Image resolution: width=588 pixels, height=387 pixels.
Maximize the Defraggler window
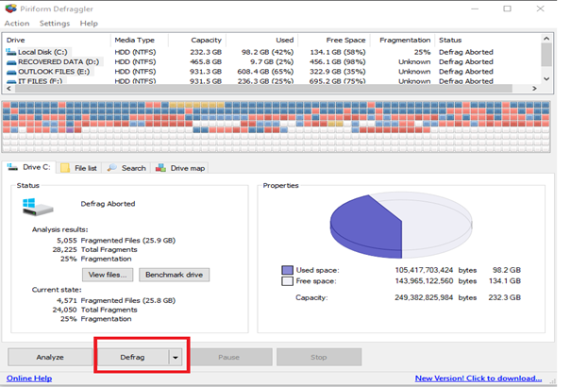pos(507,8)
